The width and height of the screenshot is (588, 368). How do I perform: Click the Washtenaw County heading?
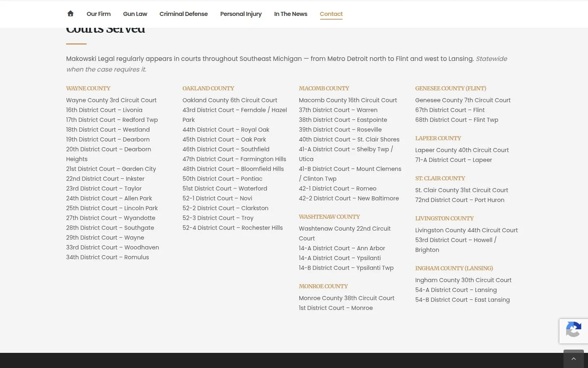330,217
